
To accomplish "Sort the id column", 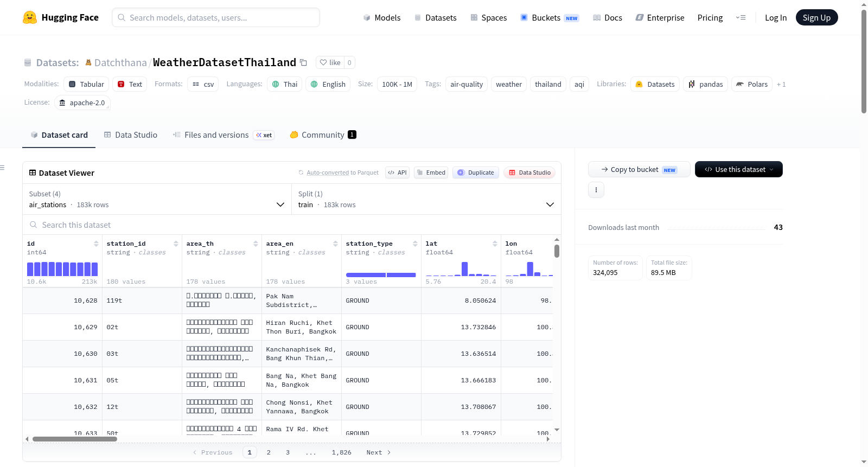I will 96,244.
